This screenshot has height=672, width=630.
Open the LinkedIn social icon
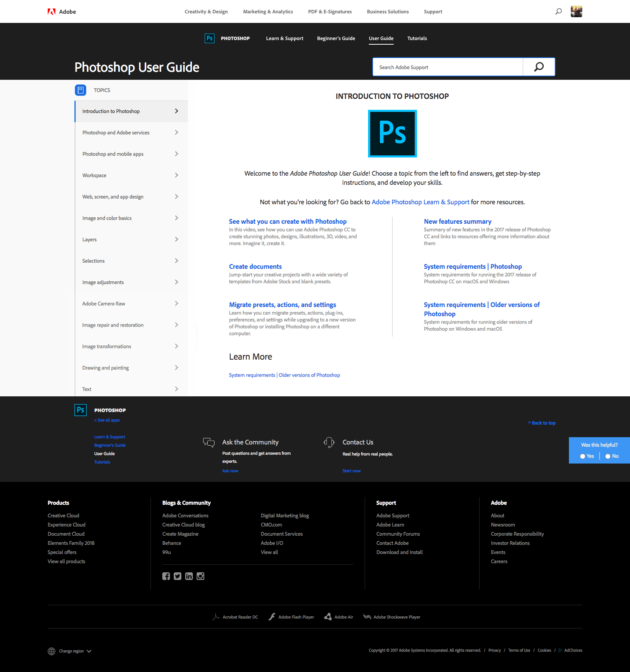coord(189,576)
